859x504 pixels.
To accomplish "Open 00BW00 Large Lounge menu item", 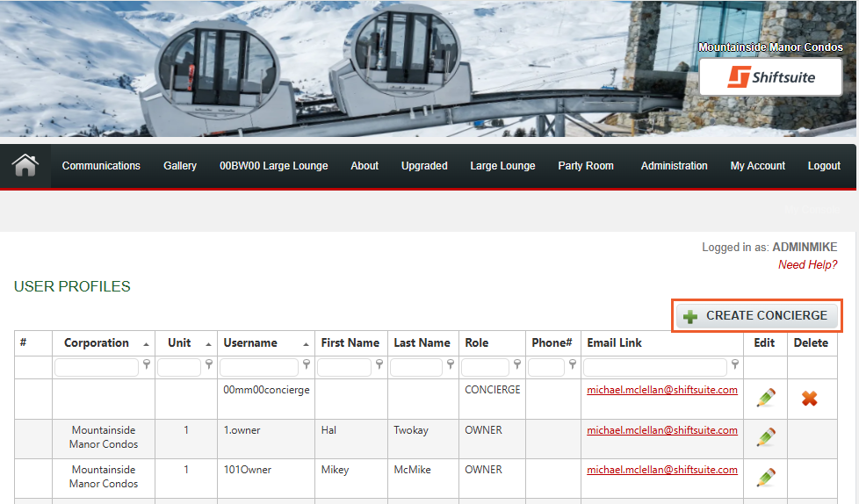I will point(273,165).
